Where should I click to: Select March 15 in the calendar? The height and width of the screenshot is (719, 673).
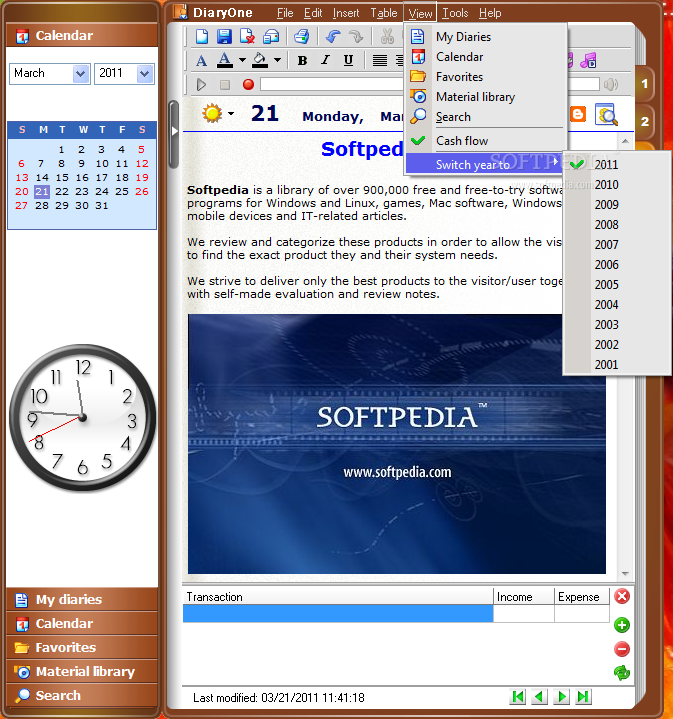click(x=62, y=177)
